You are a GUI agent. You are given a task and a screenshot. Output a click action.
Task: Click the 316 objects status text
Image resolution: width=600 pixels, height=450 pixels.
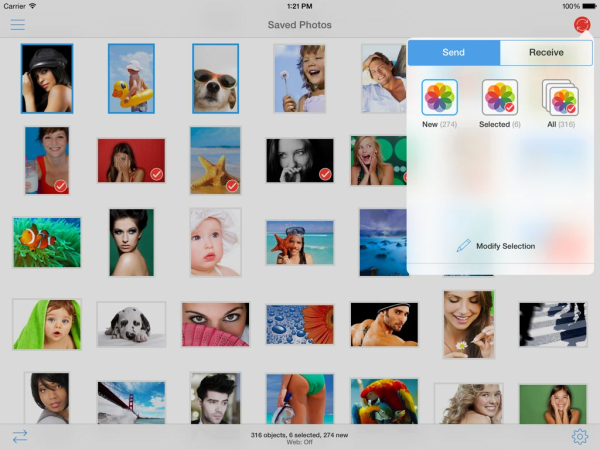point(299,435)
